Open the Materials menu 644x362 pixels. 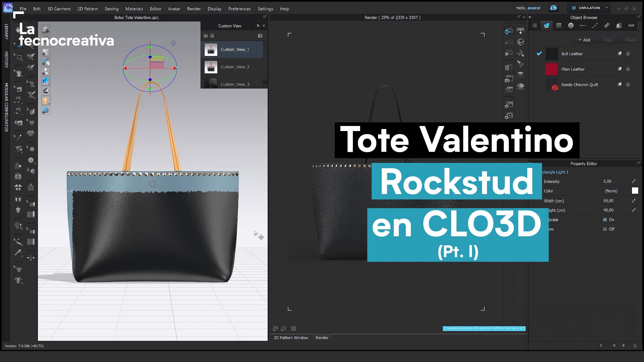(x=134, y=9)
